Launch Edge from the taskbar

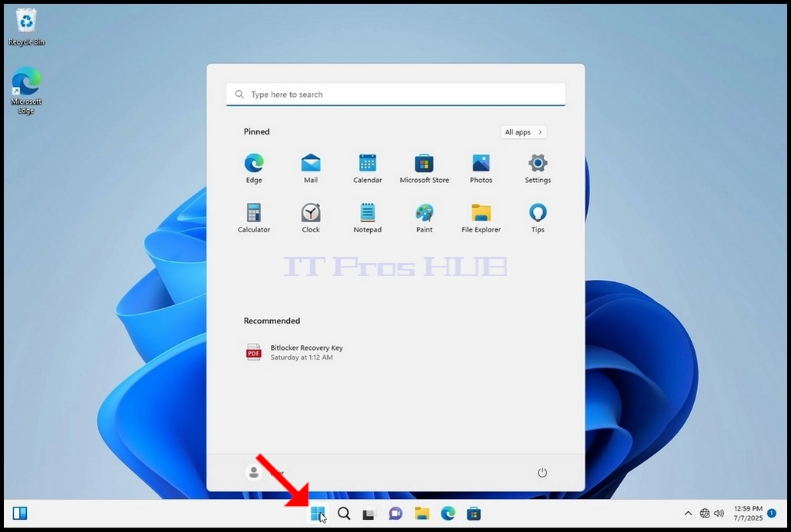(x=448, y=514)
